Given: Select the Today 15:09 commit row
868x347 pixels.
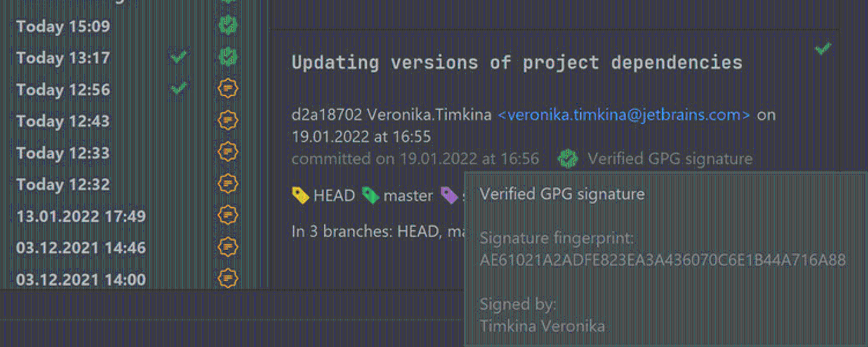Looking at the screenshot, I should coord(126,26).
